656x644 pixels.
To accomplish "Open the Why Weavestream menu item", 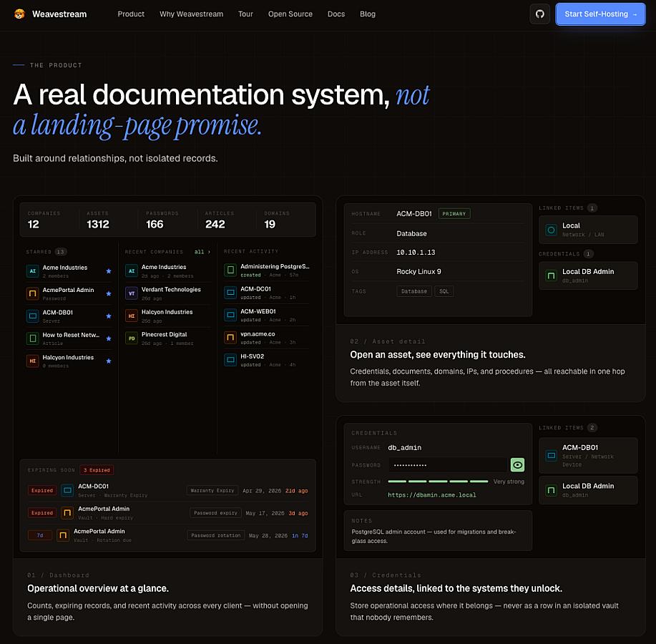I will click(191, 14).
